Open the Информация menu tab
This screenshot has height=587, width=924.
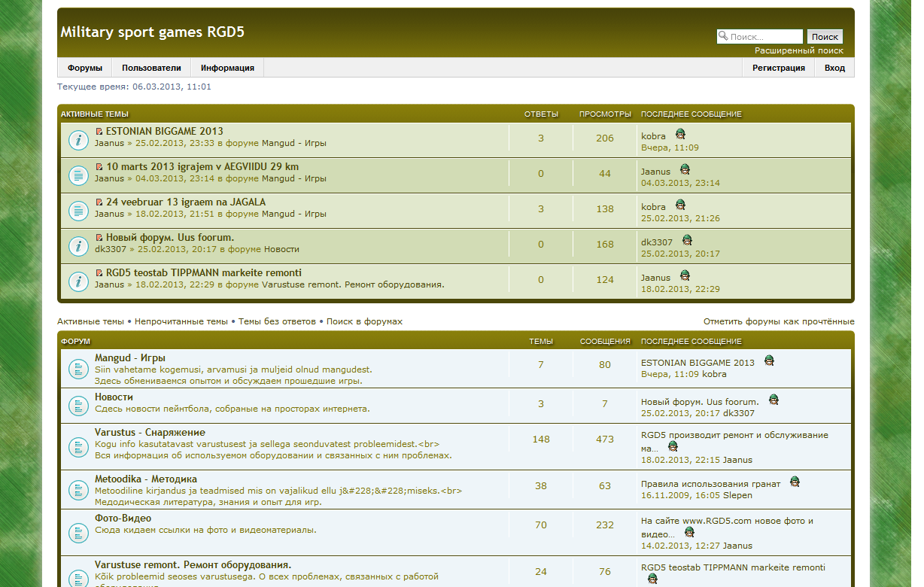(227, 68)
